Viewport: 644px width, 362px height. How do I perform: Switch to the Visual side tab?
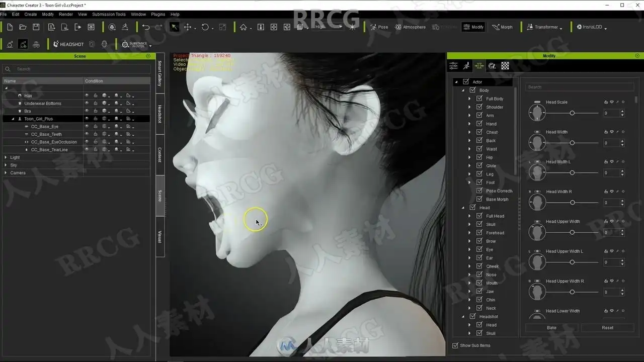160,237
